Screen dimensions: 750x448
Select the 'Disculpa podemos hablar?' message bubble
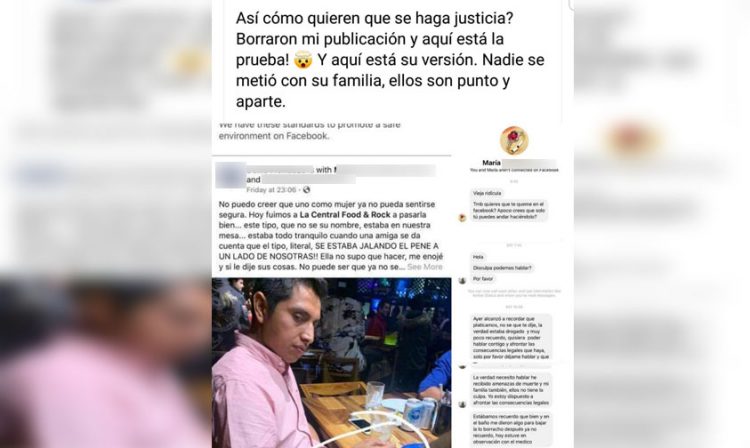[502, 268]
